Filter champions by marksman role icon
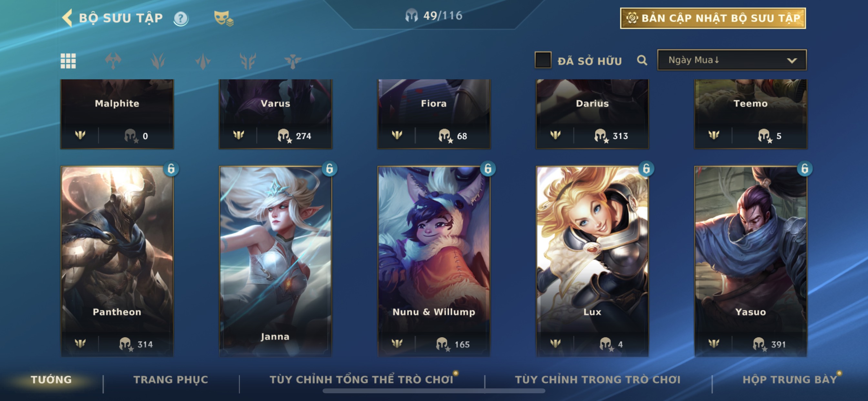The height and width of the screenshot is (401, 868). coord(248,61)
